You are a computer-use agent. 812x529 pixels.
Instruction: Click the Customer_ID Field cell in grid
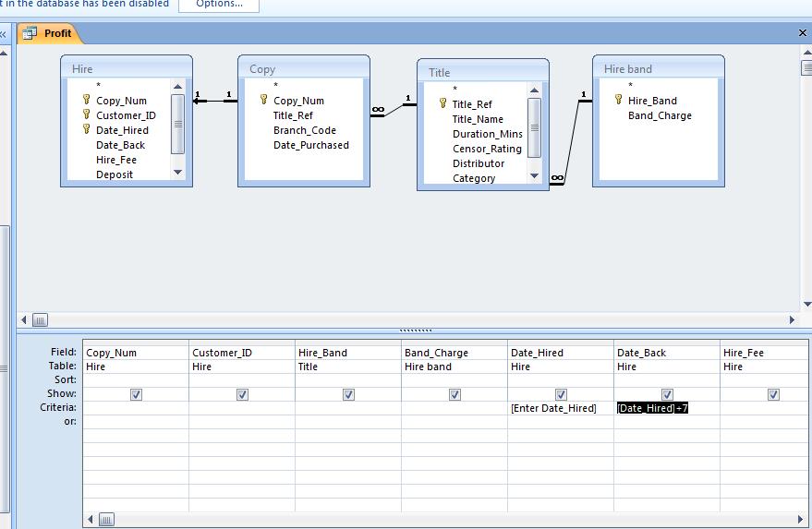click(x=242, y=353)
